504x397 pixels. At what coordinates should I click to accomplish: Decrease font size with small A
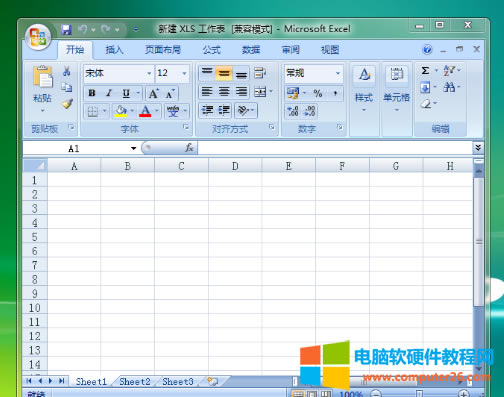(x=170, y=94)
